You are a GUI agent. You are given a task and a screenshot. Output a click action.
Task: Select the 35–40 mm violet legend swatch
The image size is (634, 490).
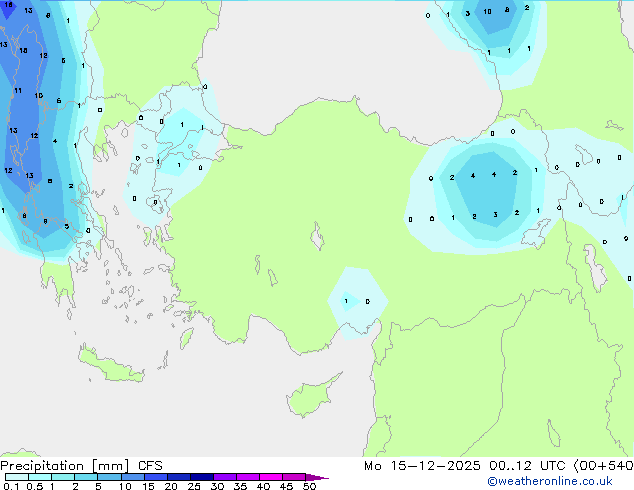click(x=247, y=477)
